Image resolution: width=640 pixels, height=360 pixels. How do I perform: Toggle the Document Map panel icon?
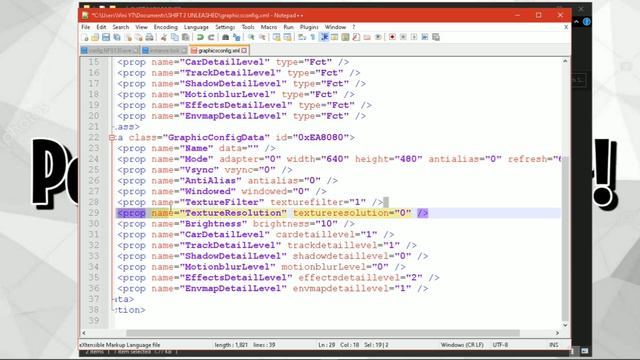345,37
